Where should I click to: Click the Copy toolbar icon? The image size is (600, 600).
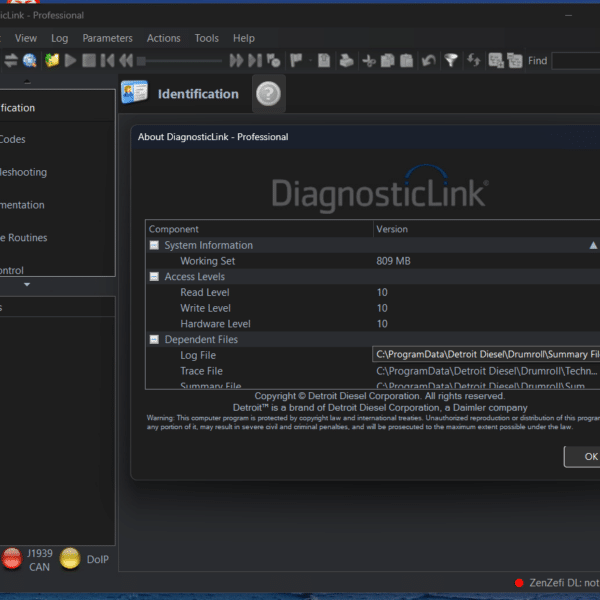click(x=388, y=60)
